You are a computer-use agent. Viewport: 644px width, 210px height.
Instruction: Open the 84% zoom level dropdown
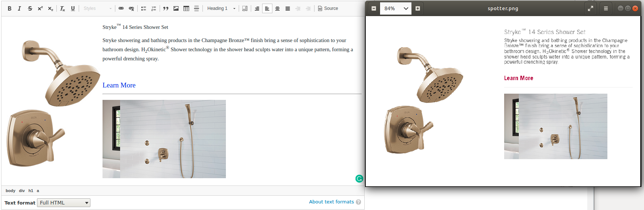[396, 8]
